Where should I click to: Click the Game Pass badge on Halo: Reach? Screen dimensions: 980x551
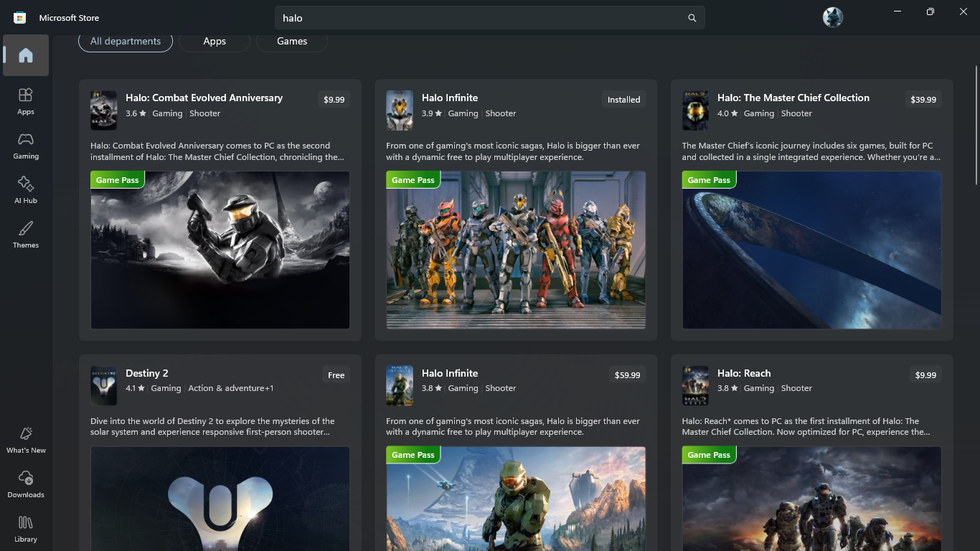[709, 455]
